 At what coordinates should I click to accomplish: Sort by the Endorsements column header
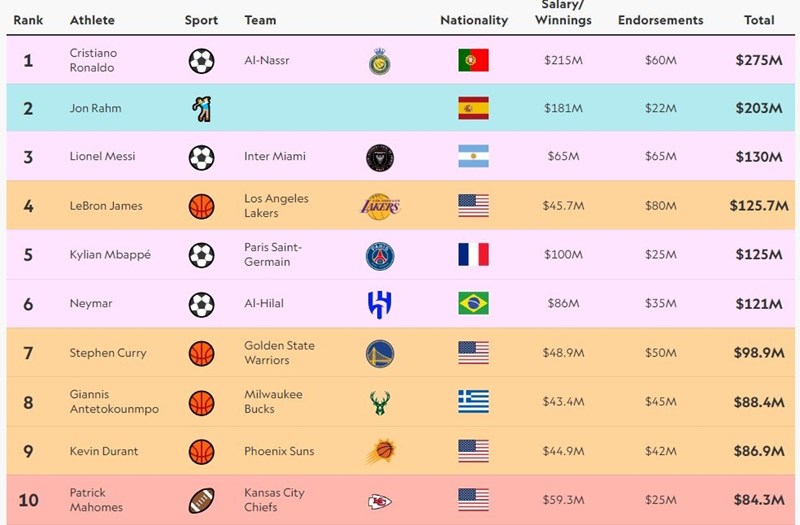point(660,20)
